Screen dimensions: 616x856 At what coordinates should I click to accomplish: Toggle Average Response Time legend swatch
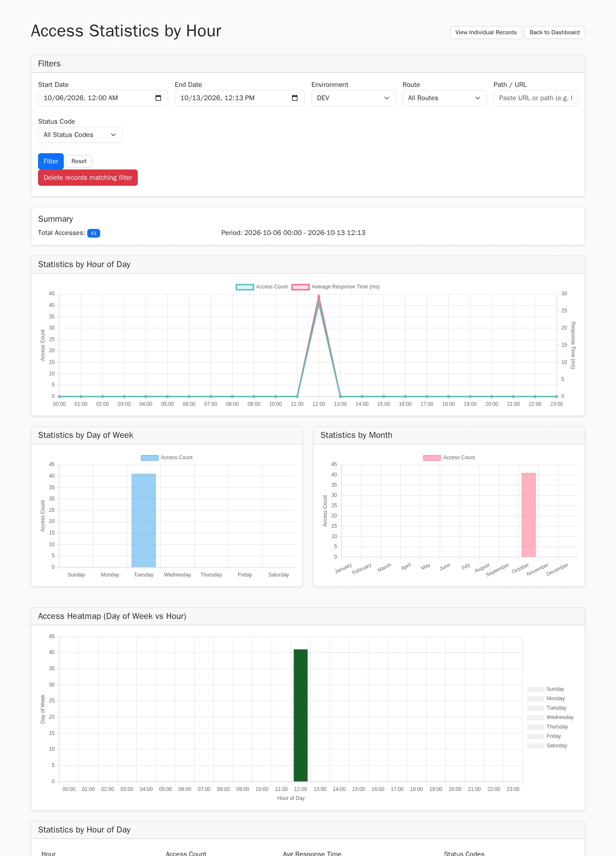tap(300, 287)
